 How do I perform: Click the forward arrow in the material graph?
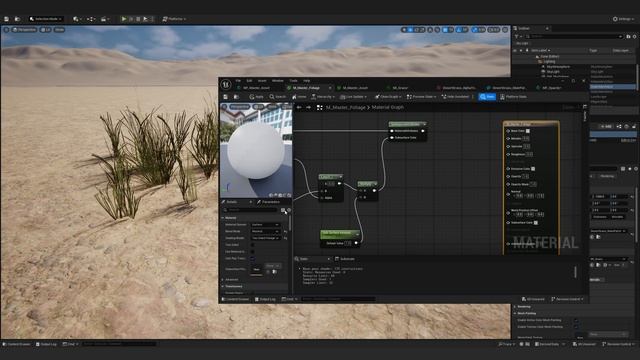(x=309, y=107)
